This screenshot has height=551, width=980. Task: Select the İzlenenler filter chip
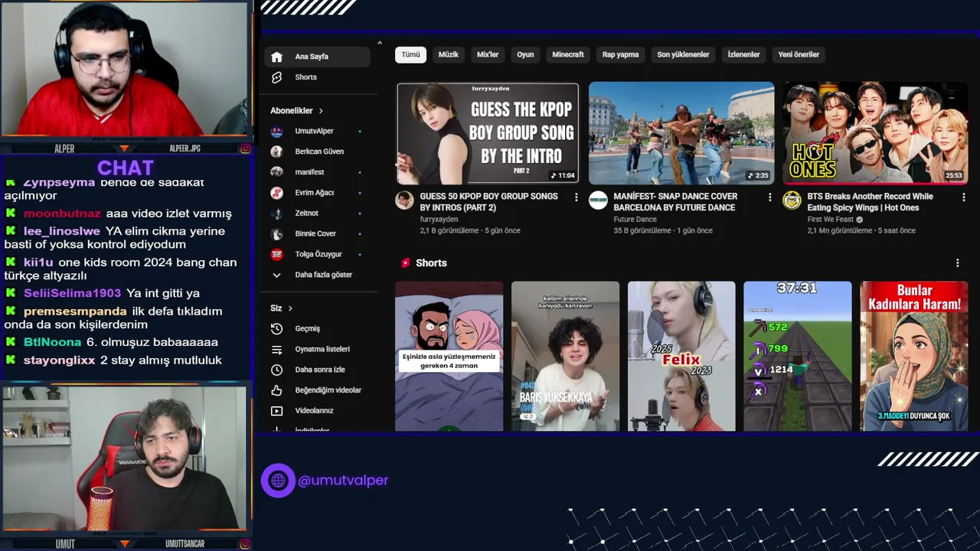point(743,55)
